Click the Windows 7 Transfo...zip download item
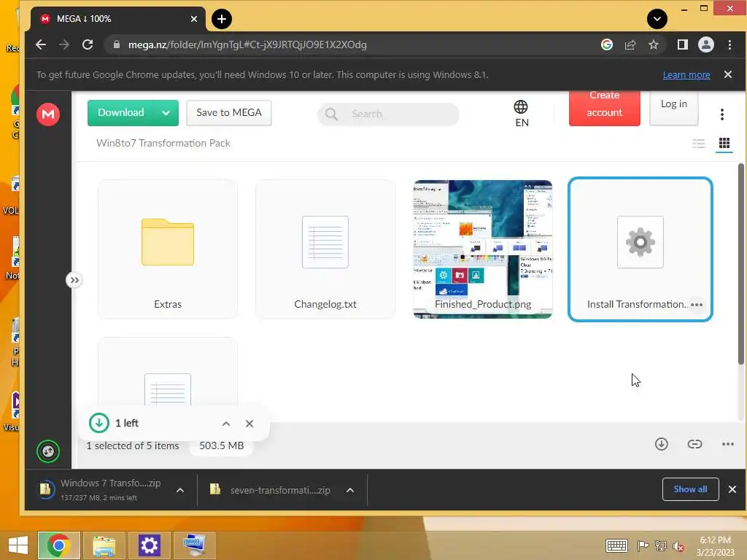This screenshot has height=560, width=747. pos(101,489)
